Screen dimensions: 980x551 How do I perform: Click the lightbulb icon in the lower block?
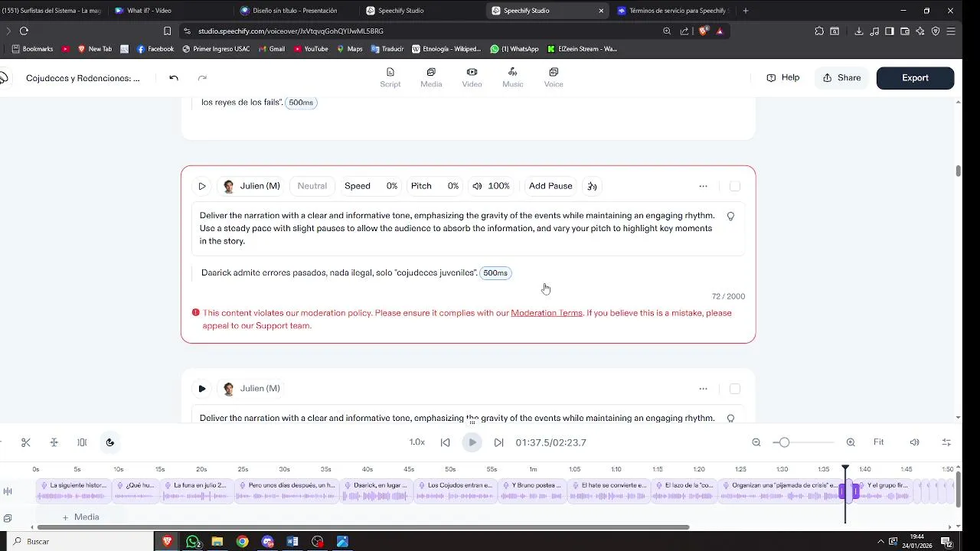[x=730, y=419]
